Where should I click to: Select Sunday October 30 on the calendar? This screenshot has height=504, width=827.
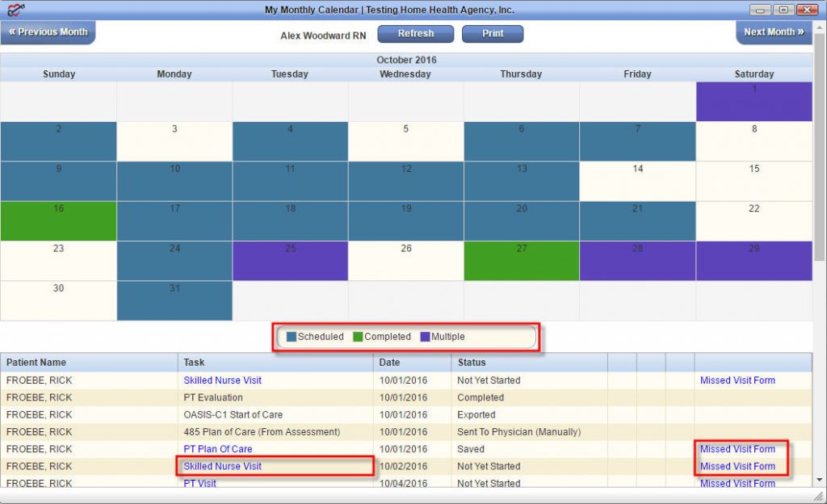coord(58,300)
